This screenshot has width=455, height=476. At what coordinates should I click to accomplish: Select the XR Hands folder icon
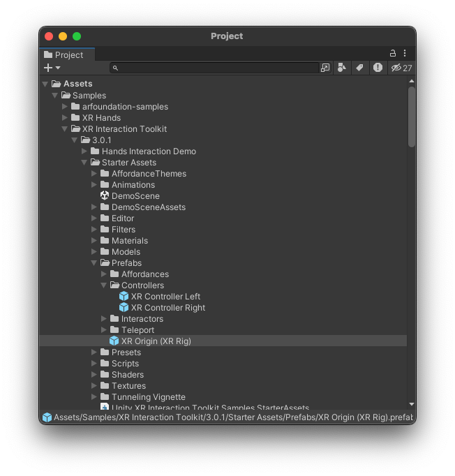click(x=75, y=117)
